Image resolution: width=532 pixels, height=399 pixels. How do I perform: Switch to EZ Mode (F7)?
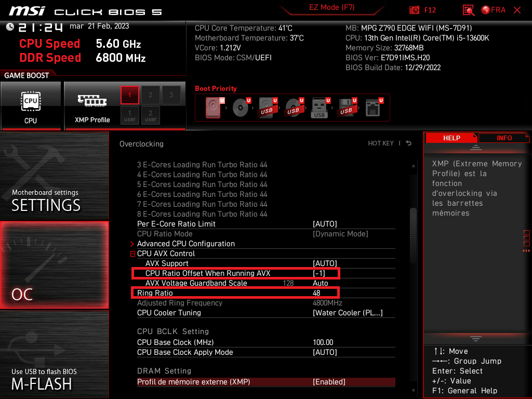tap(331, 7)
